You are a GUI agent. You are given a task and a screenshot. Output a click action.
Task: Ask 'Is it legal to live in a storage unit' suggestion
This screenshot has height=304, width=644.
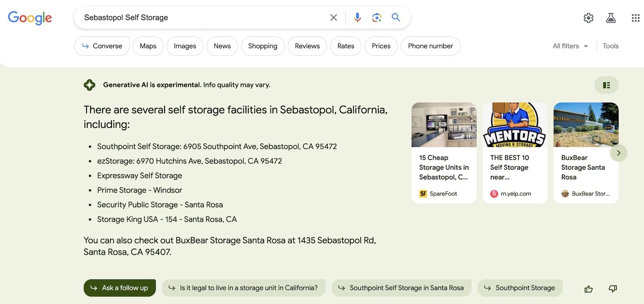[244, 288]
